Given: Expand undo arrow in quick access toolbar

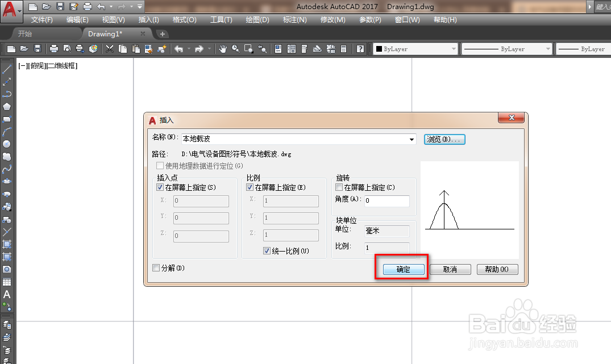Looking at the screenshot, I should coord(111,7).
